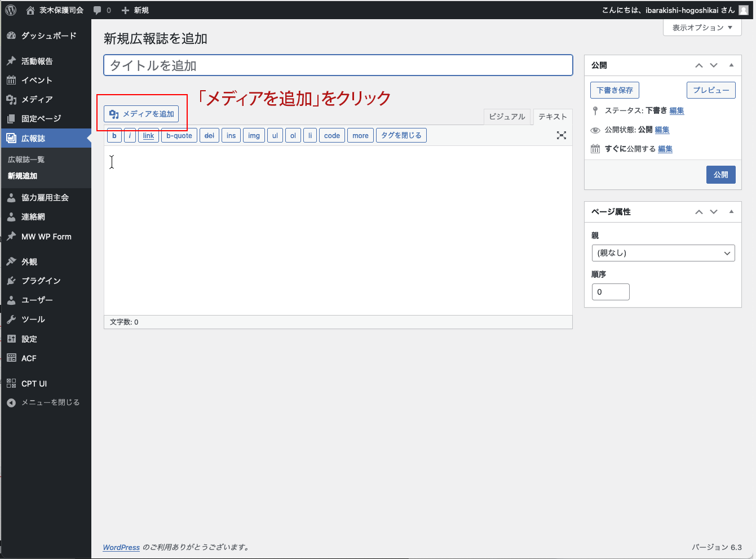Toggle the ページ属性 panel collapse triangle
The width and height of the screenshot is (756, 559).
pos(731,212)
